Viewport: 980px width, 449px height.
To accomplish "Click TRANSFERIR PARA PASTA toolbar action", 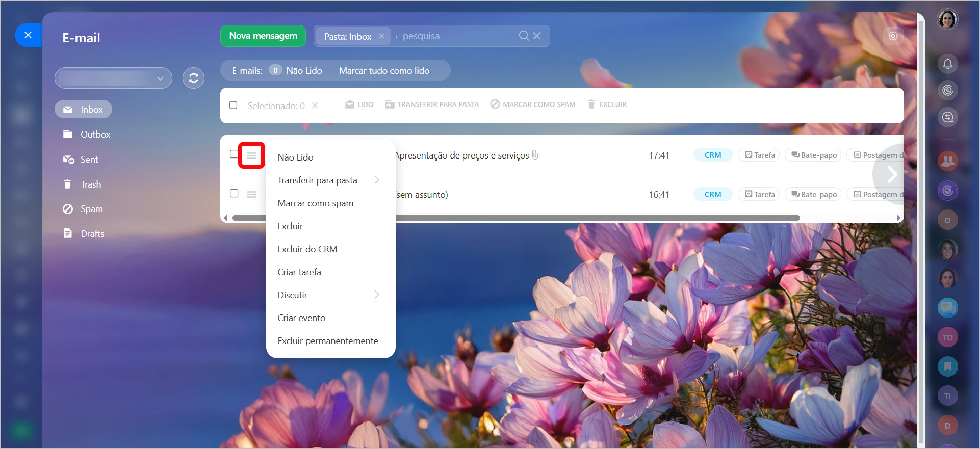I will pyautogui.click(x=432, y=104).
